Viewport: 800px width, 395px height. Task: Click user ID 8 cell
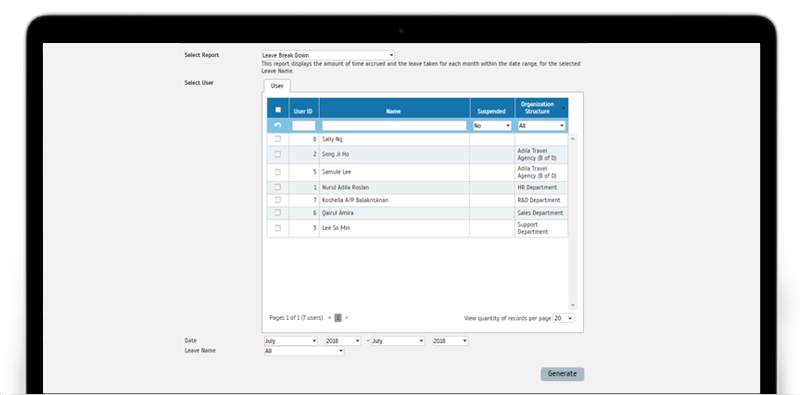click(x=304, y=139)
